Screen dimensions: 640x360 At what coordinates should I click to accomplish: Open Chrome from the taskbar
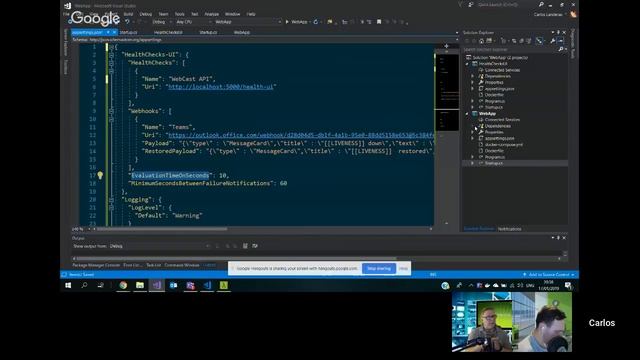point(123,285)
